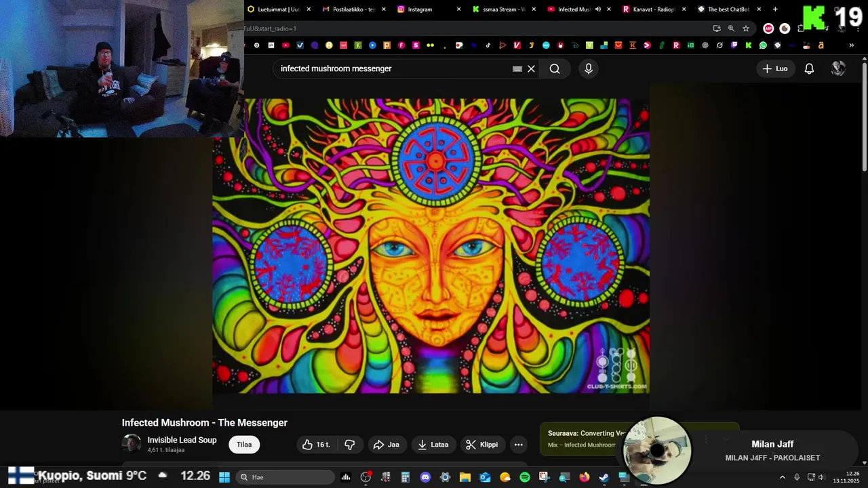Open the Twitch bookmark
The image size is (868, 488).
click(734, 45)
